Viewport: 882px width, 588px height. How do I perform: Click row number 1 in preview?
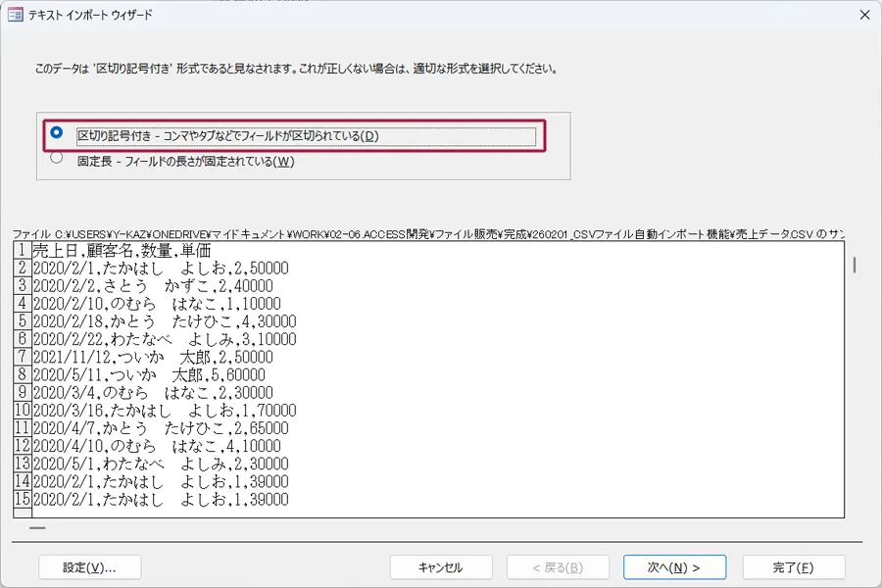click(22, 250)
